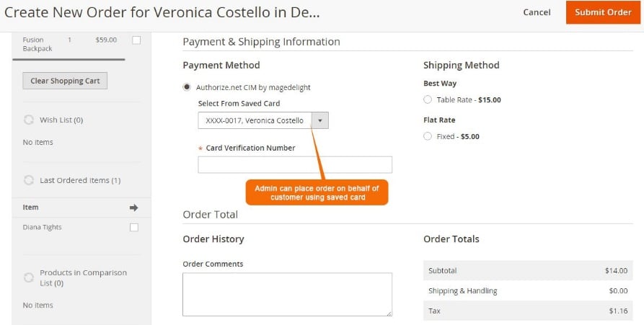This screenshot has height=325, width=644.
Task: Click the Submit Order button
Action: coord(603,12)
